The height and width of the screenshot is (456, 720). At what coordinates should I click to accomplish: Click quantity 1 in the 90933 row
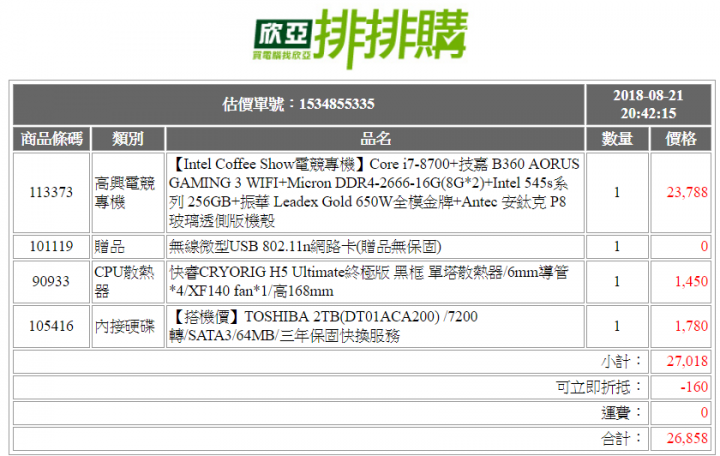[x=617, y=281]
